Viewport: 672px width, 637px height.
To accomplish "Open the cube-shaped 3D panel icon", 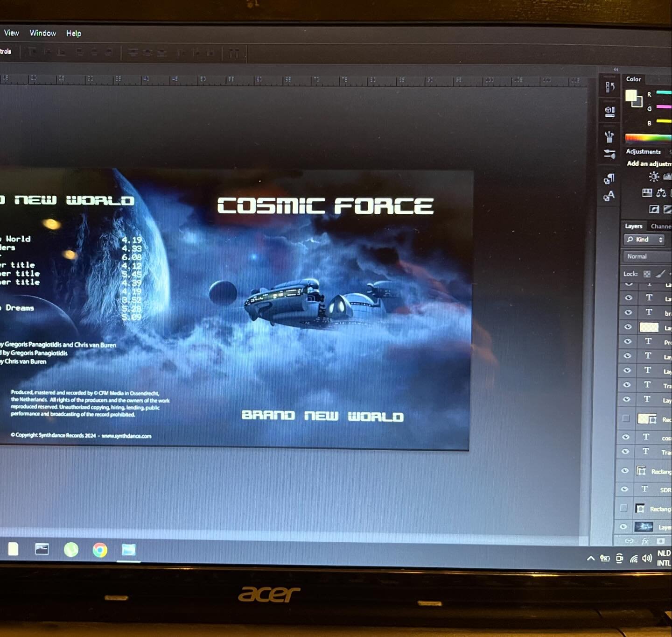I will click(609, 111).
